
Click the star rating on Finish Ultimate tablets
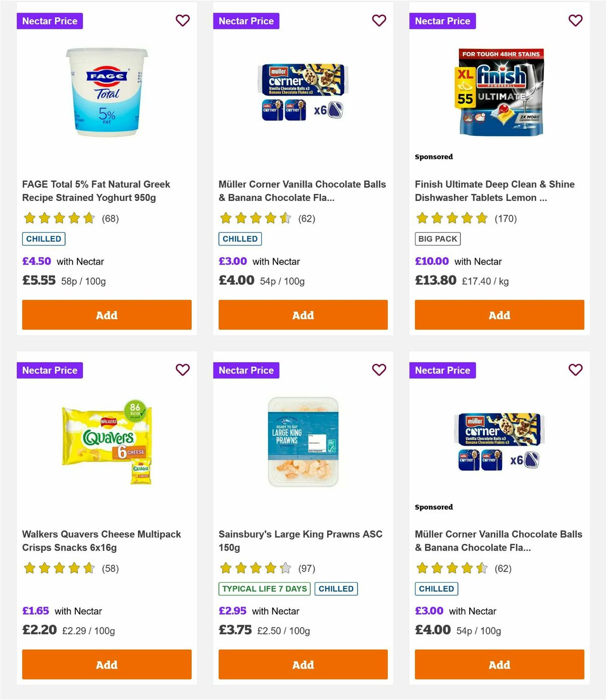coord(451,218)
